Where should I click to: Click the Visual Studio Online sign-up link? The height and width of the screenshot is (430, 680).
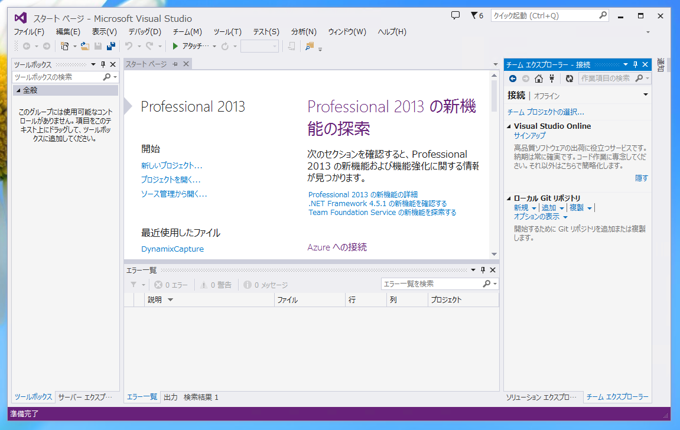[x=530, y=136]
